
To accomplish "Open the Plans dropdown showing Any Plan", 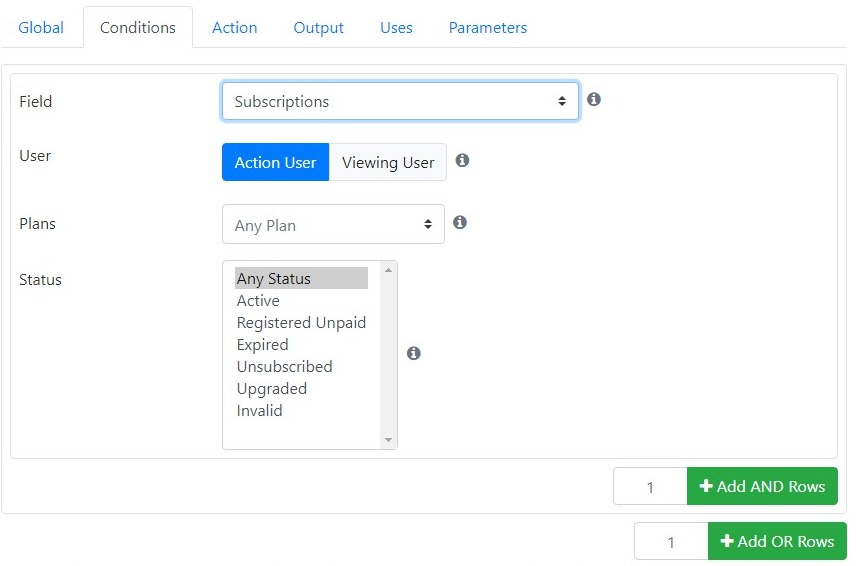I will (x=333, y=225).
